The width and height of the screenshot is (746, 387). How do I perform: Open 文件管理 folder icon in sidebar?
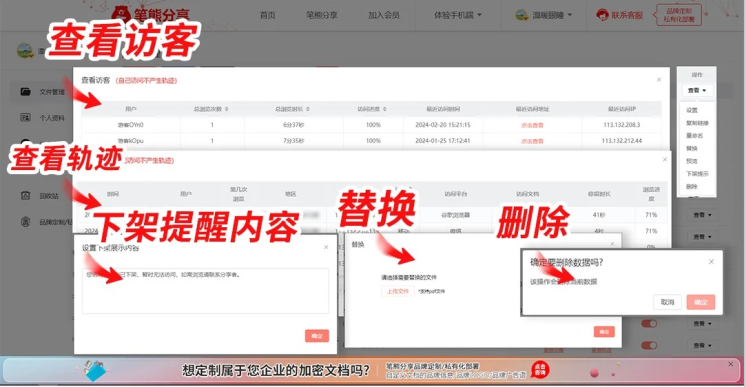(x=26, y=91)
